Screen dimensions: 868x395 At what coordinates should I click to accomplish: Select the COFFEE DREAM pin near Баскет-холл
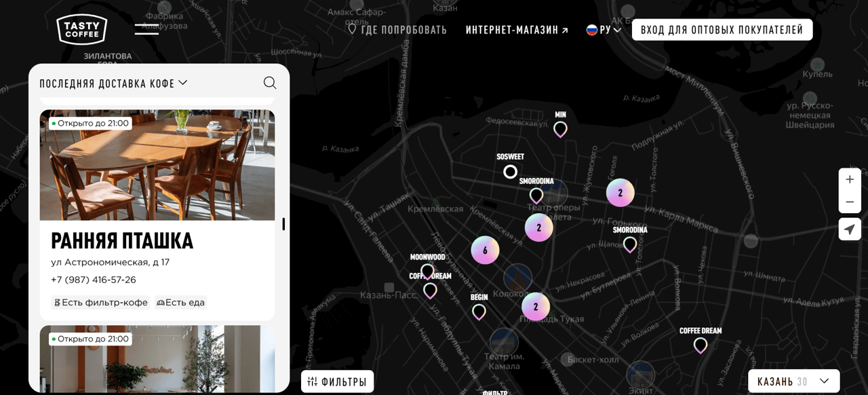tap(701, 345)
